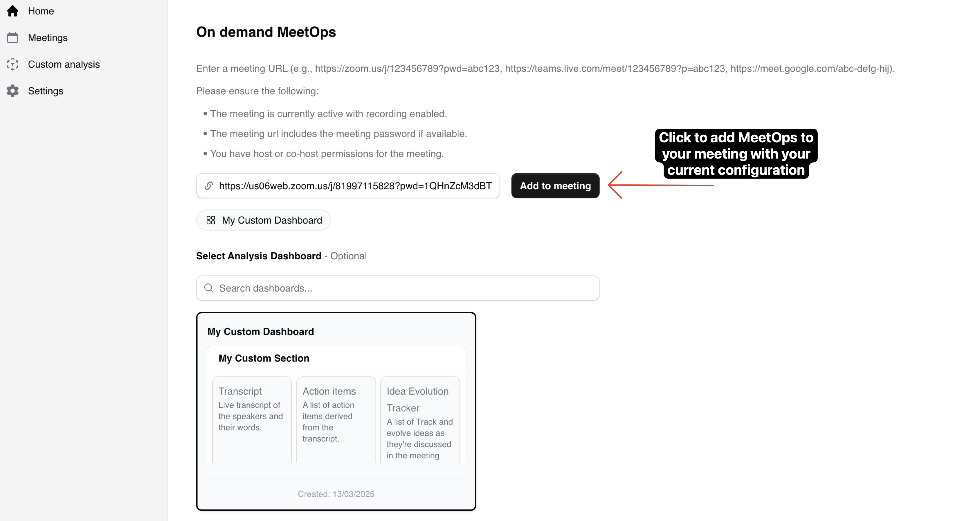Click the link/URL chain icon
Image resolution: width=980 pixels, height=521 pixels.
[x=209, y=186]
